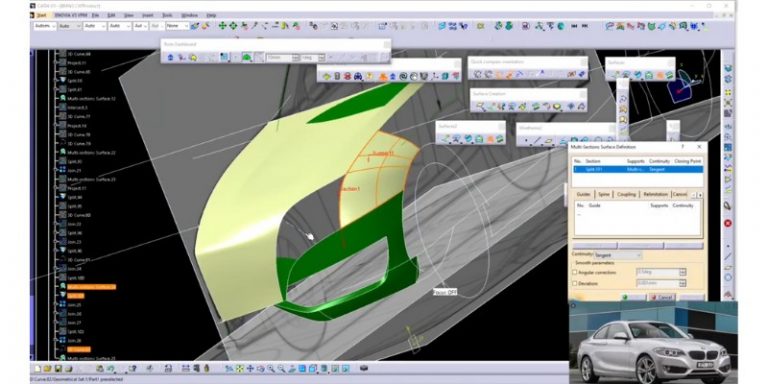The width and height of the screenshot is (768, 384).
Task: Open the Continuity Tangent dropdown
Action: (x=618, y=255)
